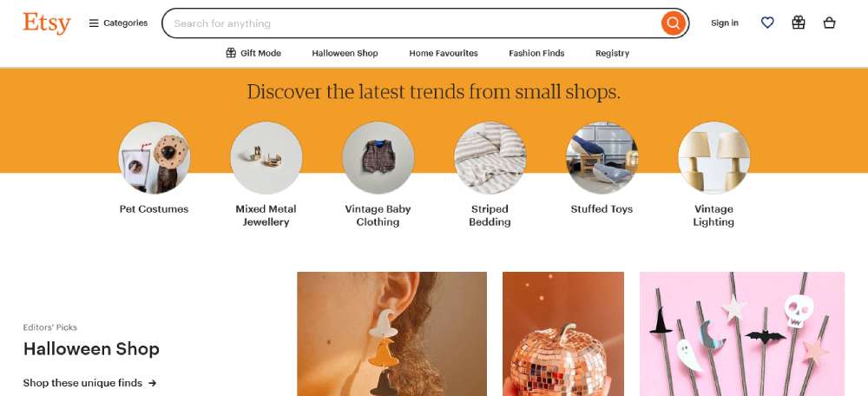This screenshot has height=396, width=868.
Task: Click the Categories hamburger icon
Action: (94, 23)
